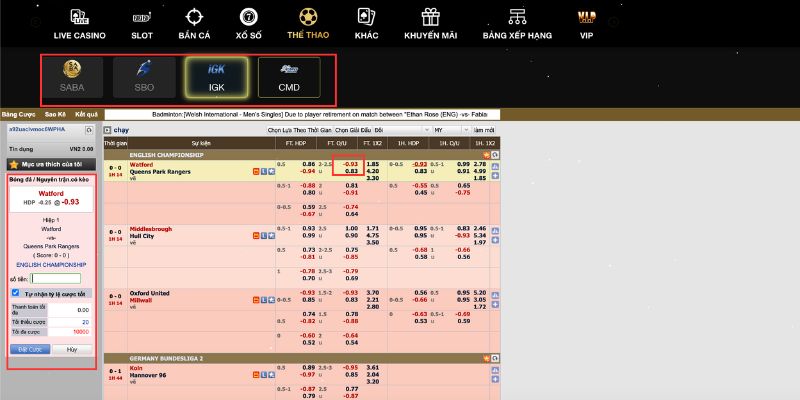
Task: Select the CMD sportsbook provider
Action: tap(288, 75)
